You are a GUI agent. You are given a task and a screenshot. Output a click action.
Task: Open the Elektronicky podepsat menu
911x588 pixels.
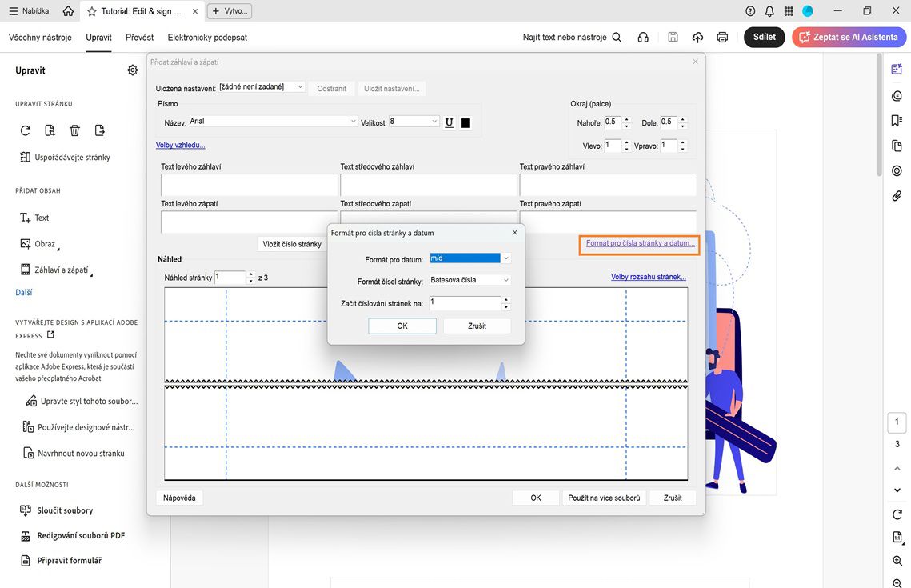coord(207,37)
